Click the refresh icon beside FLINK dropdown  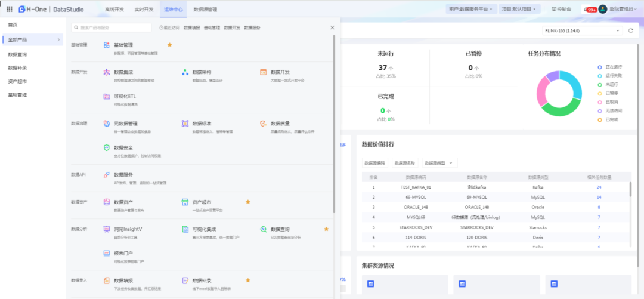pos(631,30)
